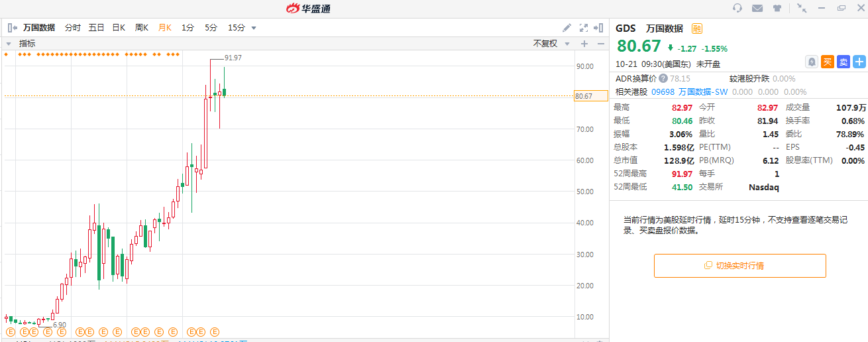Switch to the 1分 one-minute chart
This screenshot has height=342, width=868.
click(x=188, y=28)
